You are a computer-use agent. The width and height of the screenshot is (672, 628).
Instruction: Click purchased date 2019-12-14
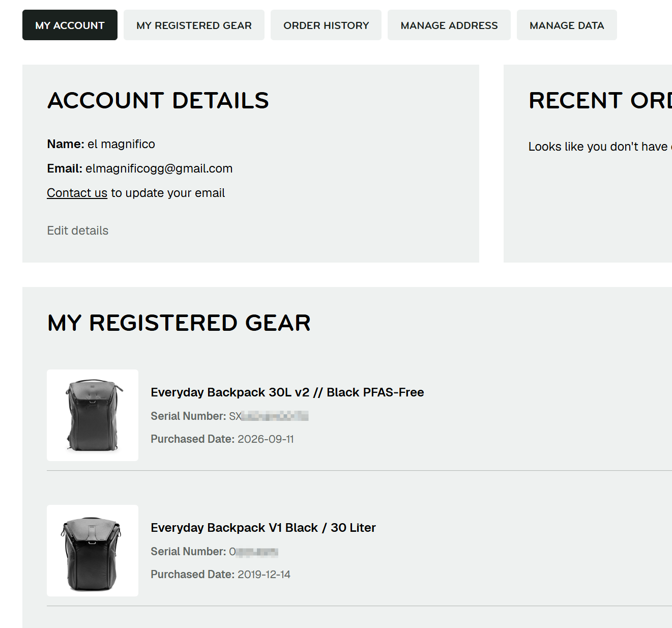pos(264,575)
